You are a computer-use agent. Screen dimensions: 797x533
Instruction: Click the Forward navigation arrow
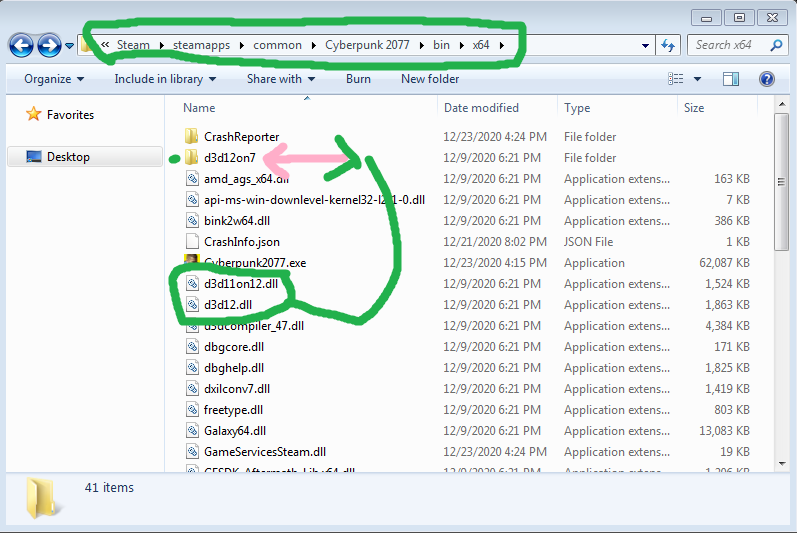click(49, 46)
